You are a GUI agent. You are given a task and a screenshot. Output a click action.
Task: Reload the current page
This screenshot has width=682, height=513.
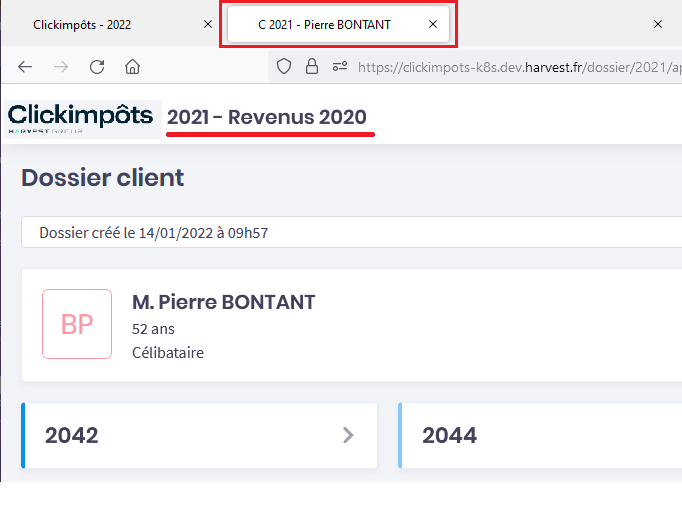(97, 67)
